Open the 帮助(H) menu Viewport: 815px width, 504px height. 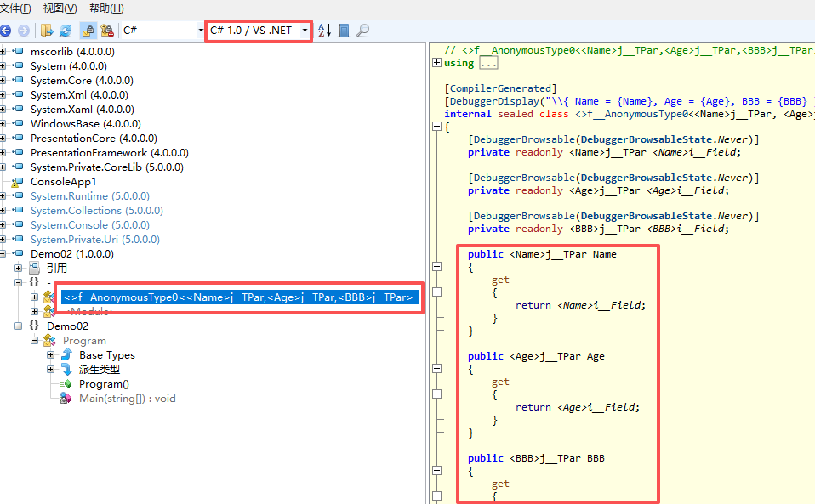(x=106, y=8)
